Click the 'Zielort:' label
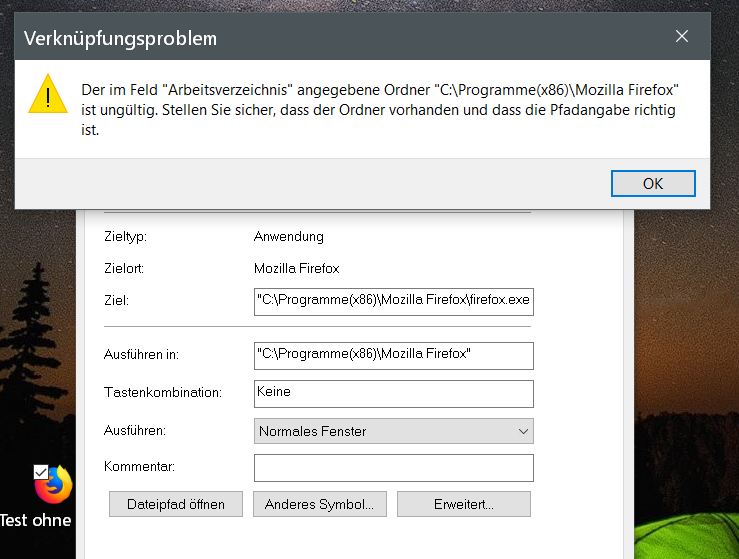 [124, 268]
